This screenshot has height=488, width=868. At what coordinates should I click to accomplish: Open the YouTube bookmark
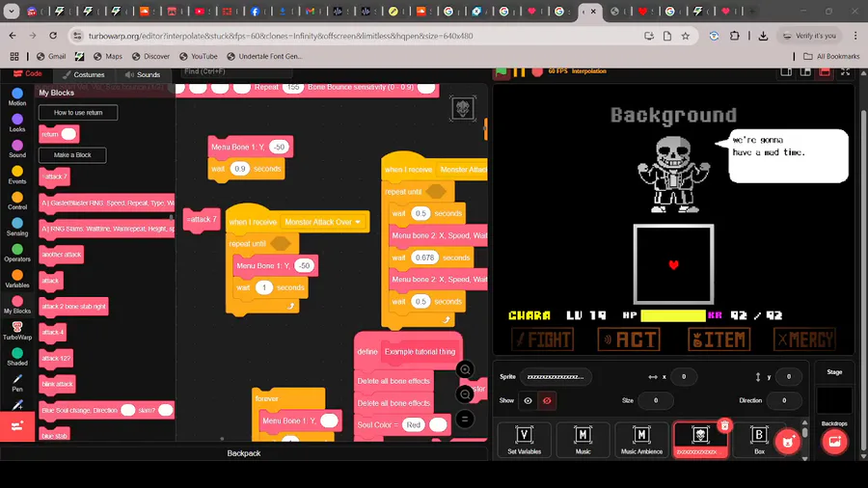pos(198,56)
